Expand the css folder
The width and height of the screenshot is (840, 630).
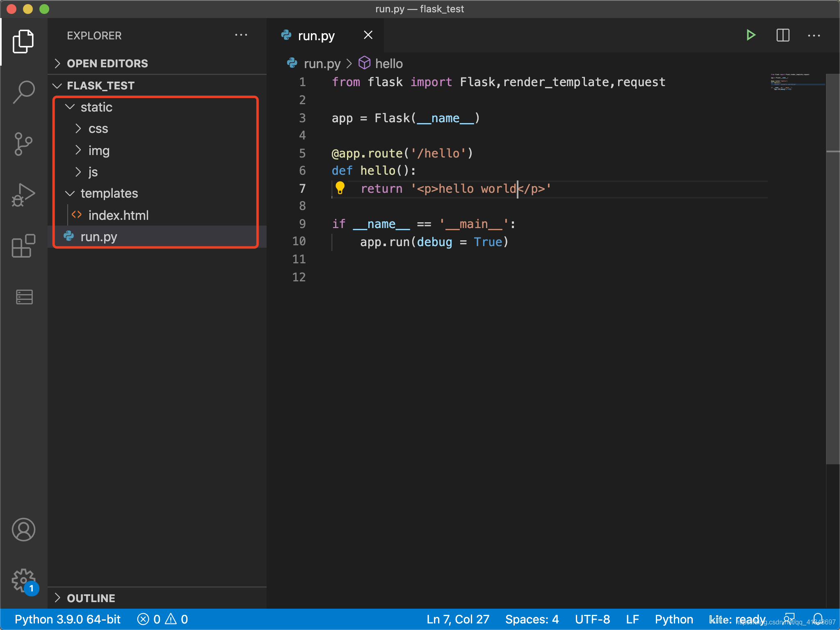click(x=98, y=129)
